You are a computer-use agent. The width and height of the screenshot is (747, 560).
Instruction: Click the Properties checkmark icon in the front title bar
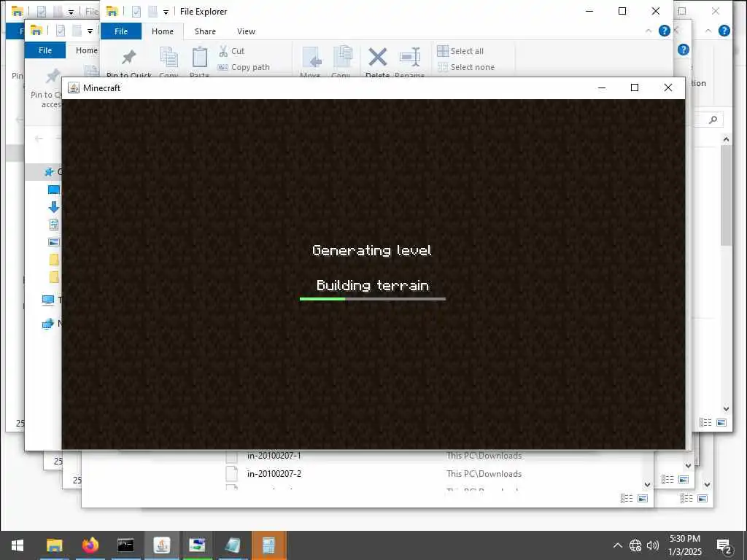[136, 12]
